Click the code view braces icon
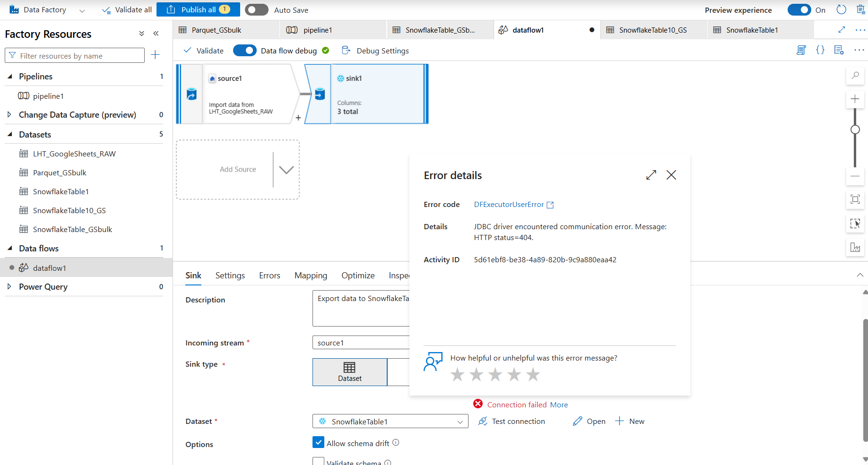The height and width of the screenshot is (465, 868). [x=821, y=50]
